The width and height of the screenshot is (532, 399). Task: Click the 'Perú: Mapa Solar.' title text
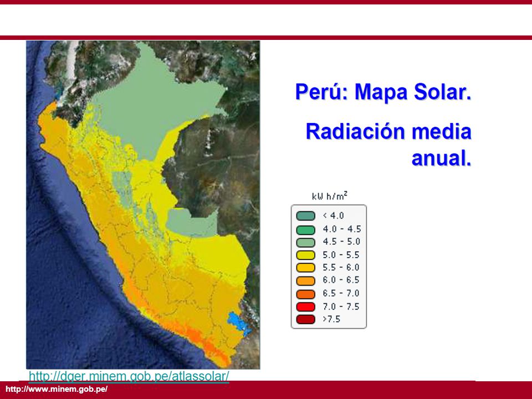[383, 92]
